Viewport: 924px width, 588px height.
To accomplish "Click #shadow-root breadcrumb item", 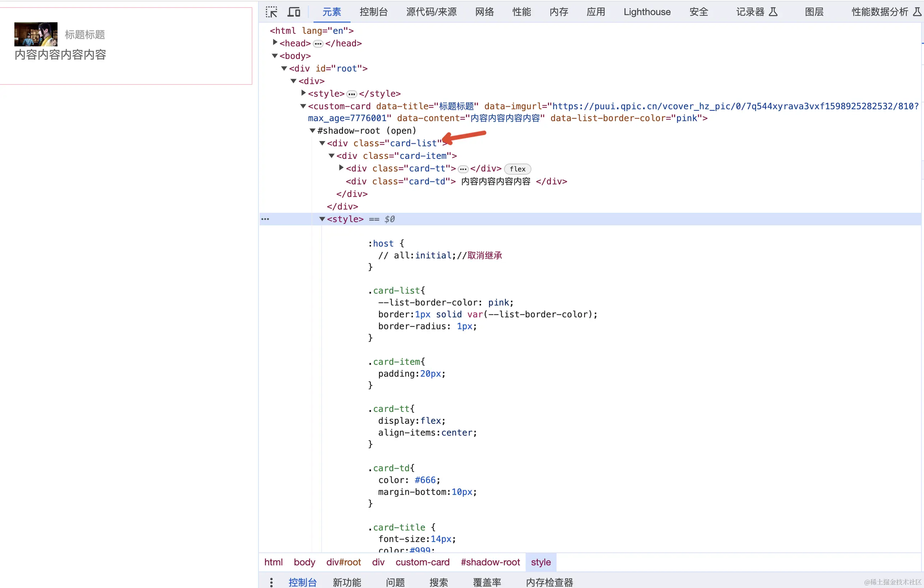I will [490, 562].
